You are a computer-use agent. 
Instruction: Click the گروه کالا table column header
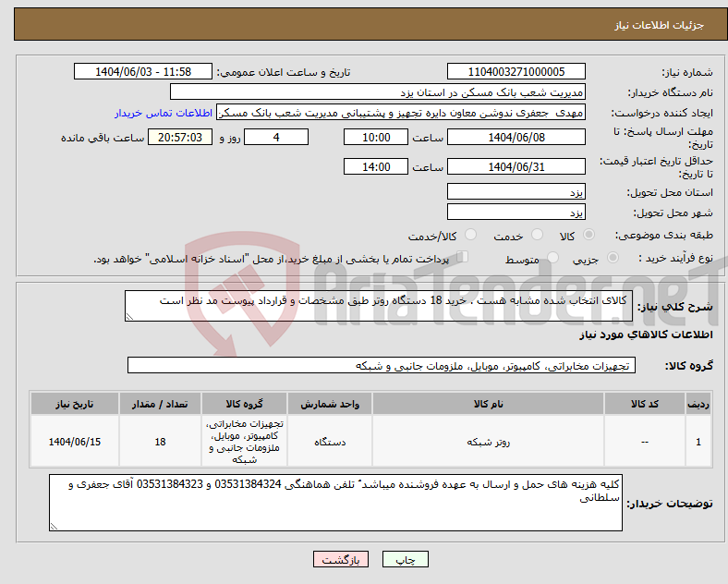point(244,404)
